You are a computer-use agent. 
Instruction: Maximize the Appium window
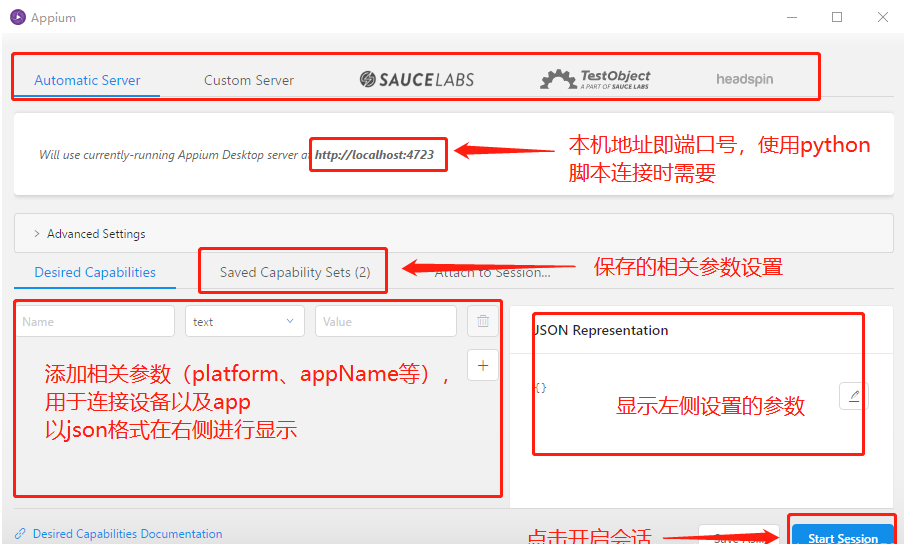[x=837, y=17]
